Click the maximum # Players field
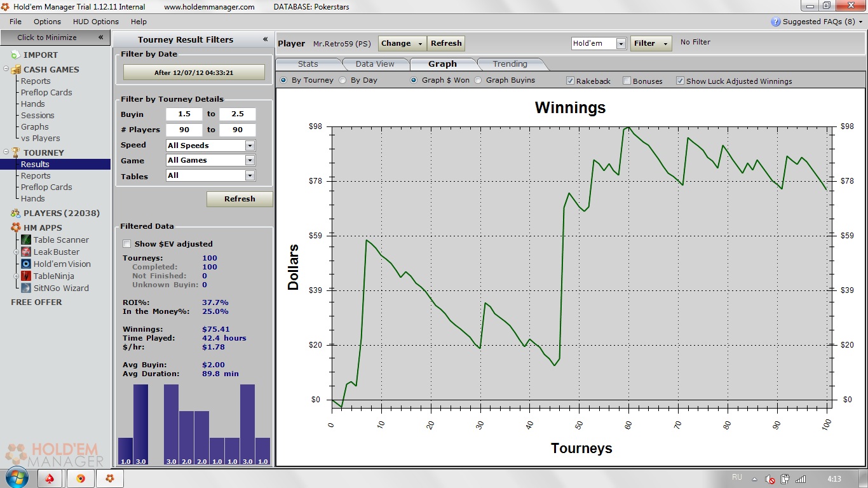Image resolution: width=868 pixels, height=488 pixels. (238, 130)
